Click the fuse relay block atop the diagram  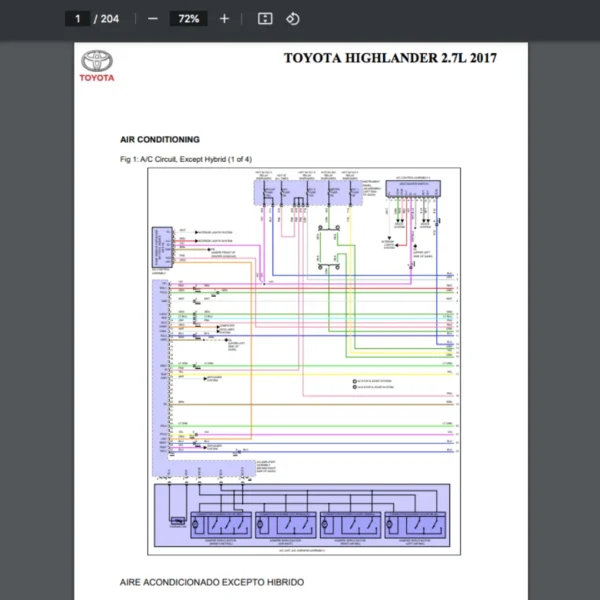[307, 192]
